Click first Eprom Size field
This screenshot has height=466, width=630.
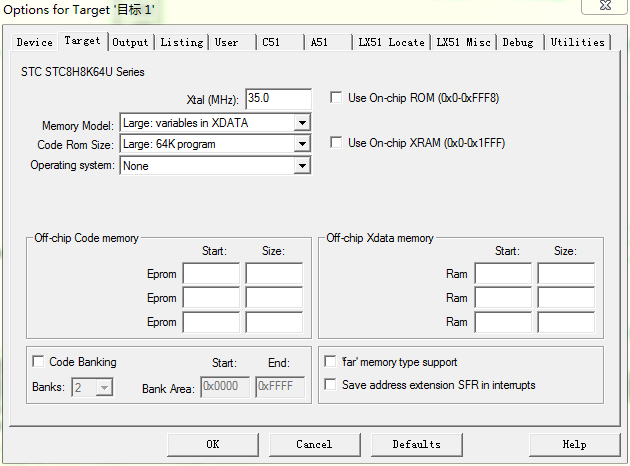[274, 274]
